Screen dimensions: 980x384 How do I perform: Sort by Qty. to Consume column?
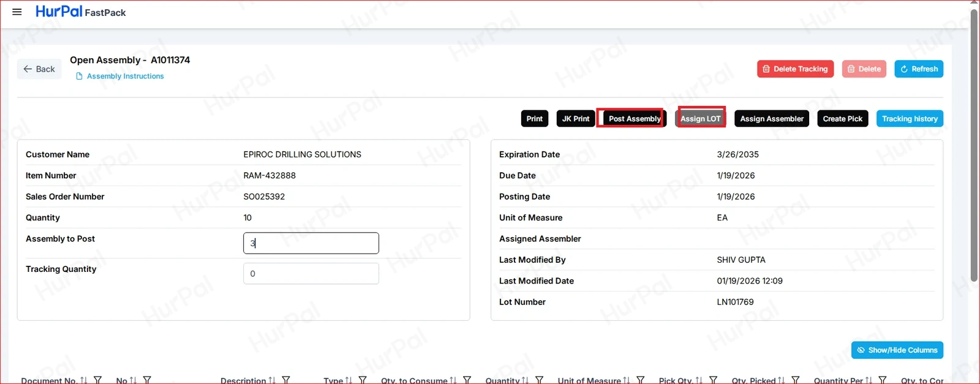pyautogui.click(x=453, y=380)
